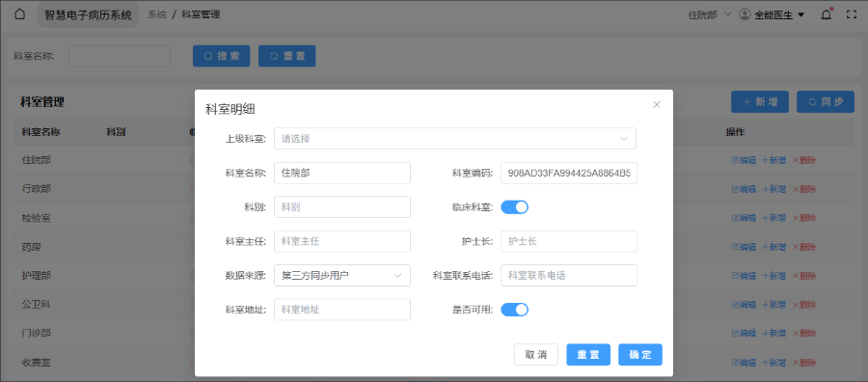Viewport: 868px width, 382px height.
Task: Focus the 科室名称 search field
Action: click(x=120, y=56)
